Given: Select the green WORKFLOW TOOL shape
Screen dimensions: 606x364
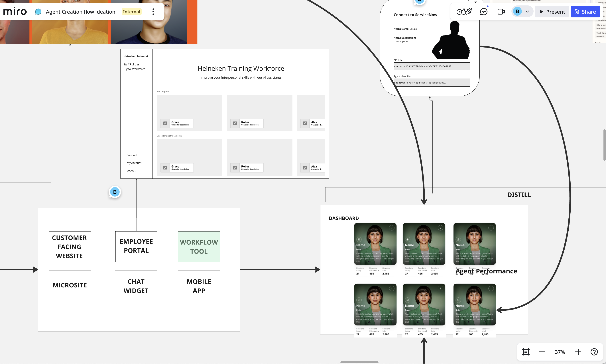Looking at the screenshot, I should (199, 247).
